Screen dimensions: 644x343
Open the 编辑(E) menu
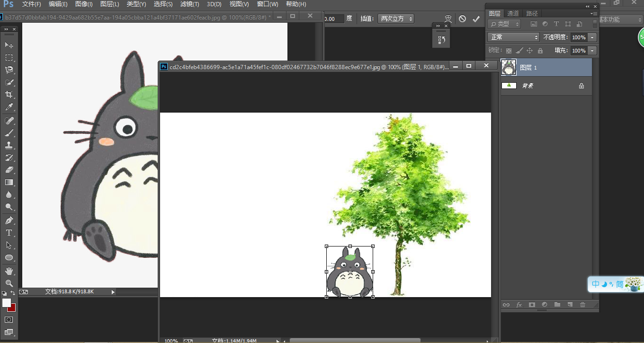[58, 4]
